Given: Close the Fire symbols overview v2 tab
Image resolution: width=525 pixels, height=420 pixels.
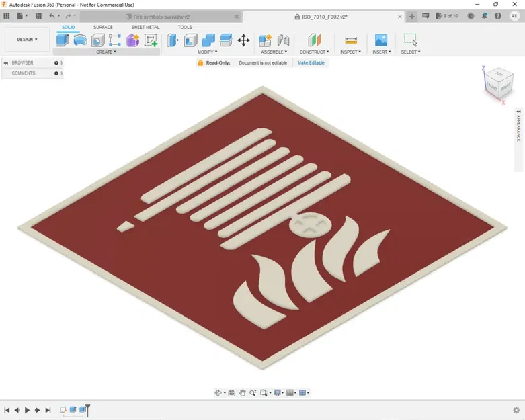Looking at the screenshot, I should (x=237, y=17).
